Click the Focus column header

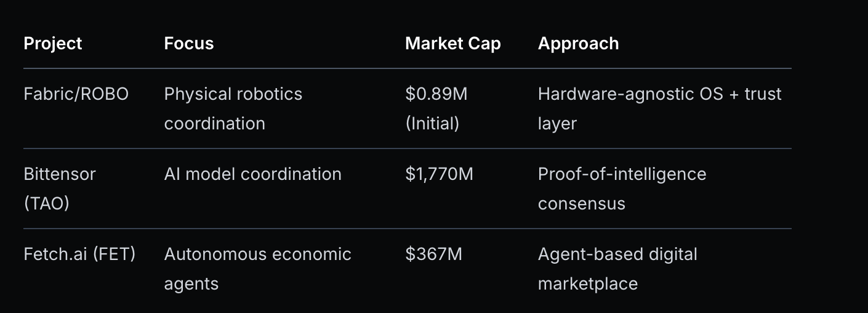tap(189, 44)
